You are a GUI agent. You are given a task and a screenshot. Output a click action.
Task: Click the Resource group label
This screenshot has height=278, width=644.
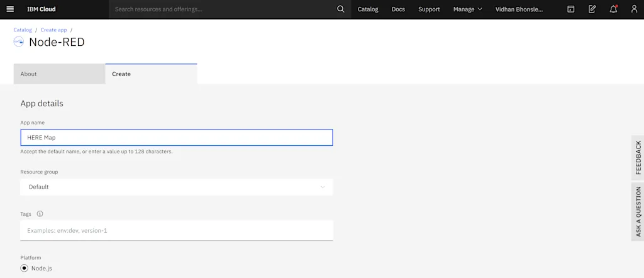coord(40,172)
